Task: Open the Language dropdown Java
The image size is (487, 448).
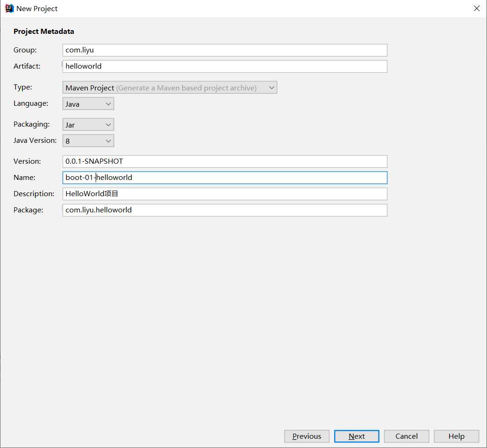Action: pos(88,104)
